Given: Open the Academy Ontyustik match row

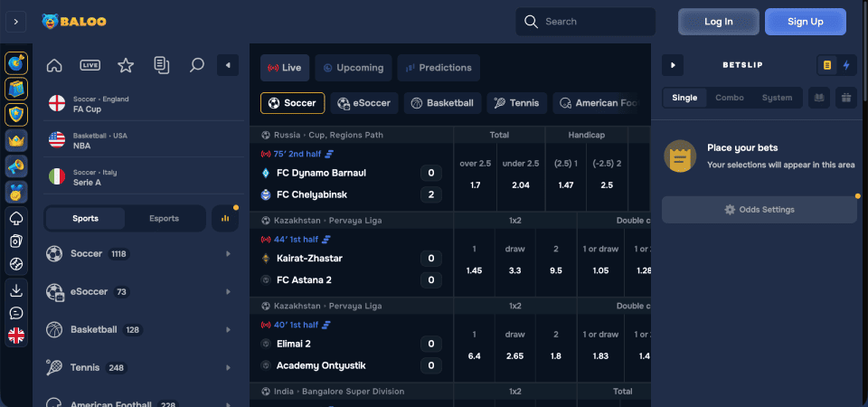Looking at the screenshot, I should click(321, 365).
